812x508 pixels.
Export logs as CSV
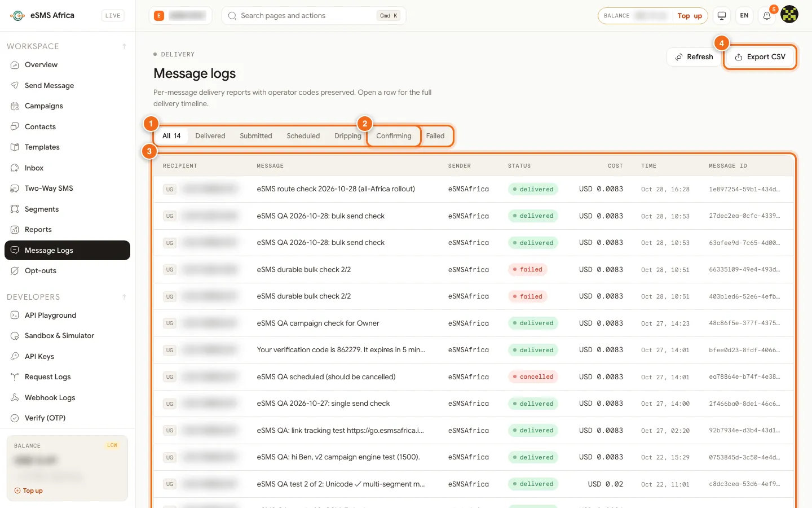tap(760, 57)
